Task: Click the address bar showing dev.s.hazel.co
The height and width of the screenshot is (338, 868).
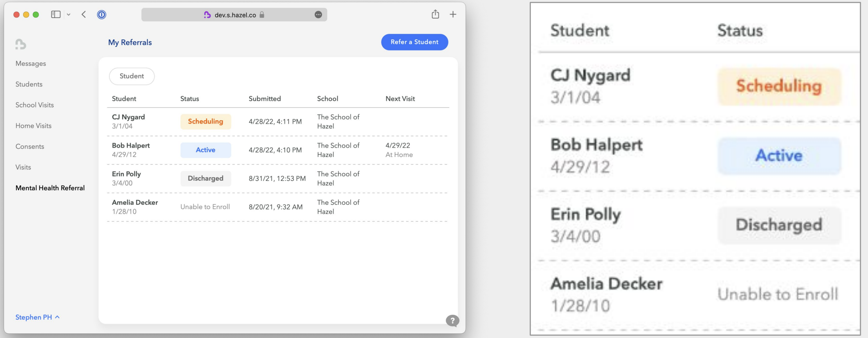Action: [x=235, y=15]
